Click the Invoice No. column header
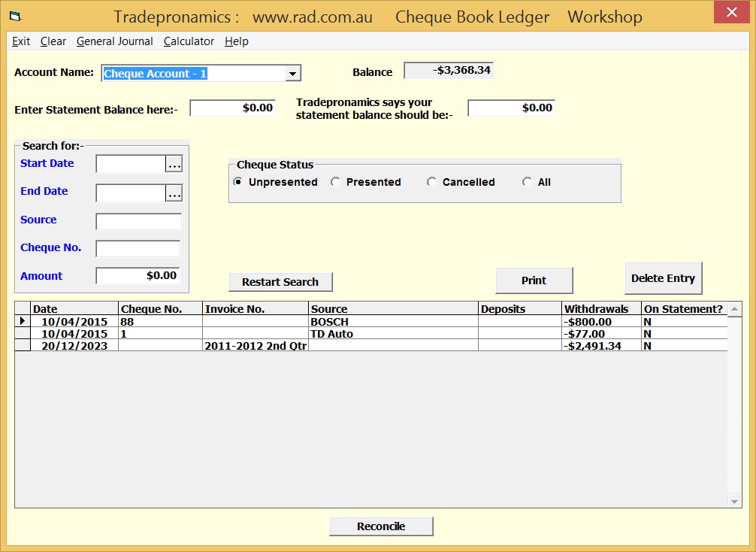 [x=256, y=309]
